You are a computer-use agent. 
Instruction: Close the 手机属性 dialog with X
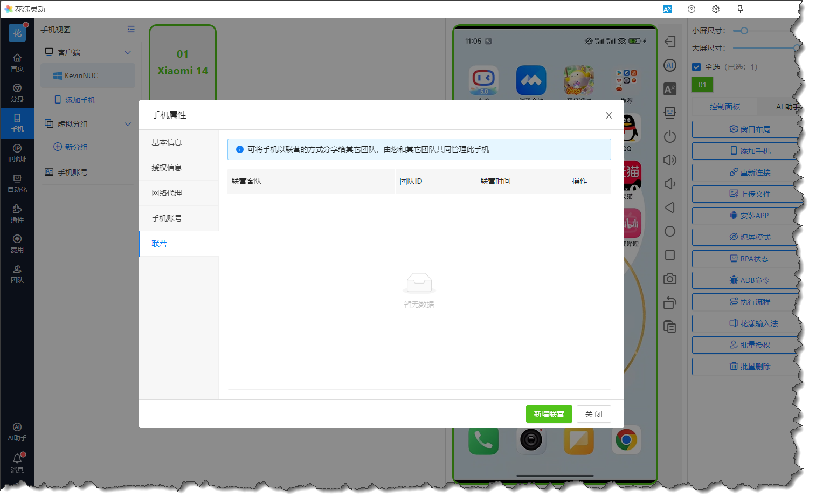(x=608, y=115)
